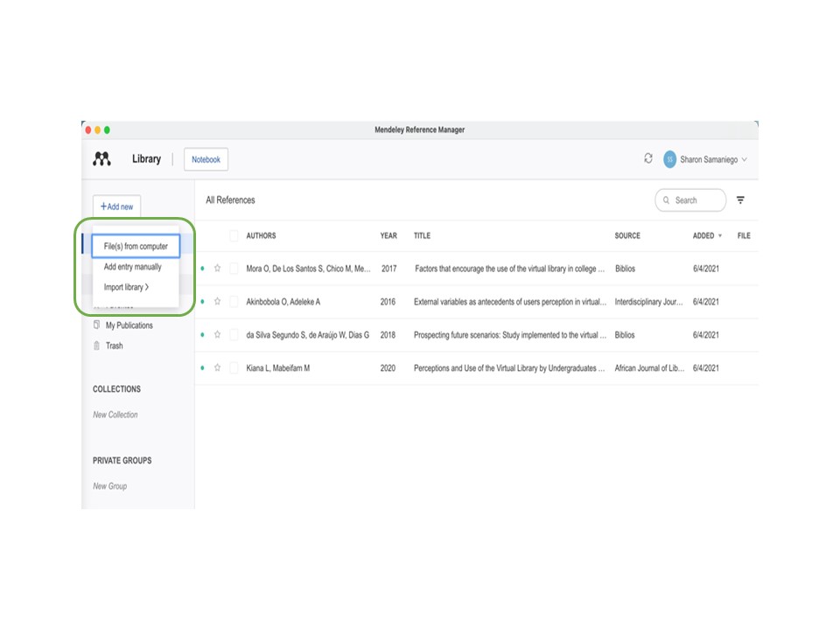Click COLLECTIONS section heading
This screenshot has height=630, width=840.
tap(116, 388)
